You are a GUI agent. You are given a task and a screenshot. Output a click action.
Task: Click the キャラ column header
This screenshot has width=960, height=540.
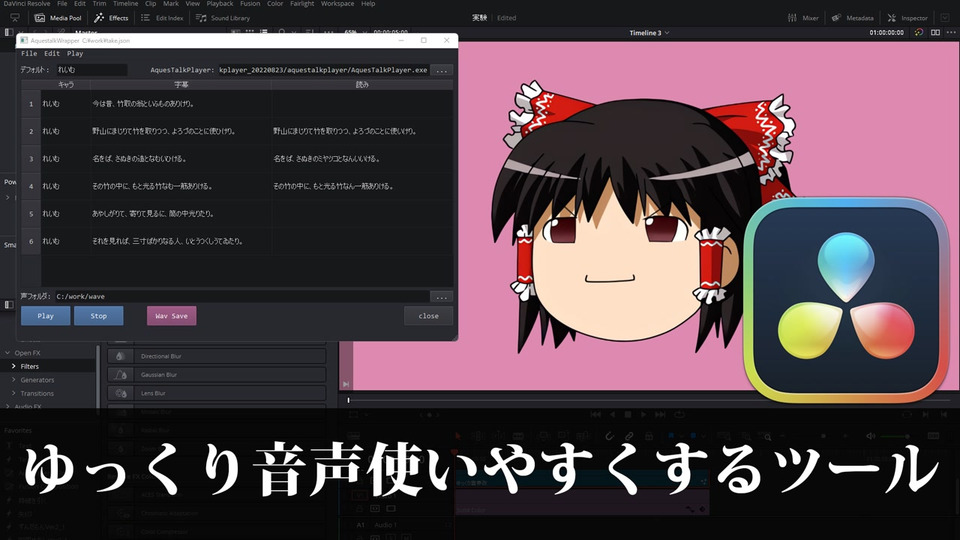[66, 85]
